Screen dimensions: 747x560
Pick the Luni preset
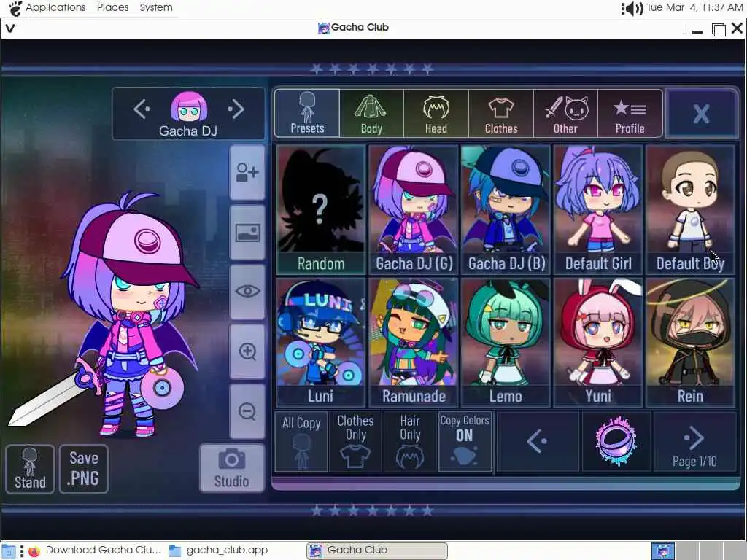[x=321, y=343]
